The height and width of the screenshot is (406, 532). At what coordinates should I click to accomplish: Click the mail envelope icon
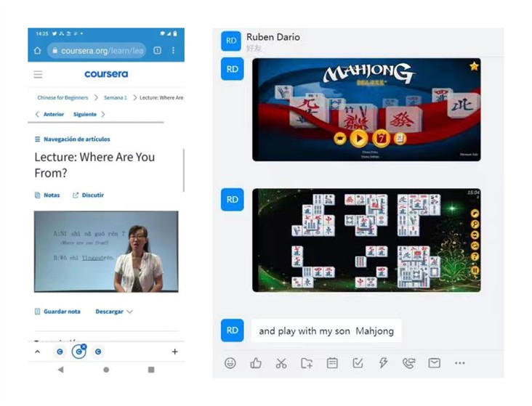coord(435,363)
